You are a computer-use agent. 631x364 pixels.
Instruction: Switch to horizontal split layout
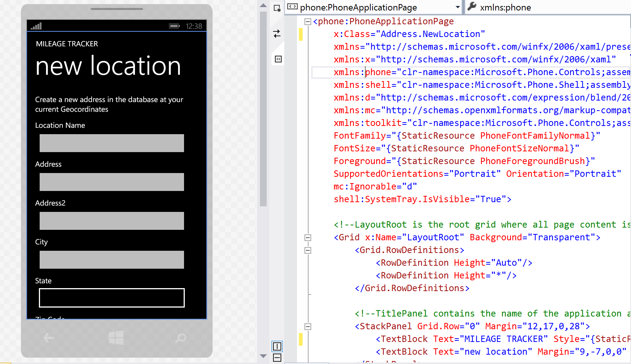277,358
